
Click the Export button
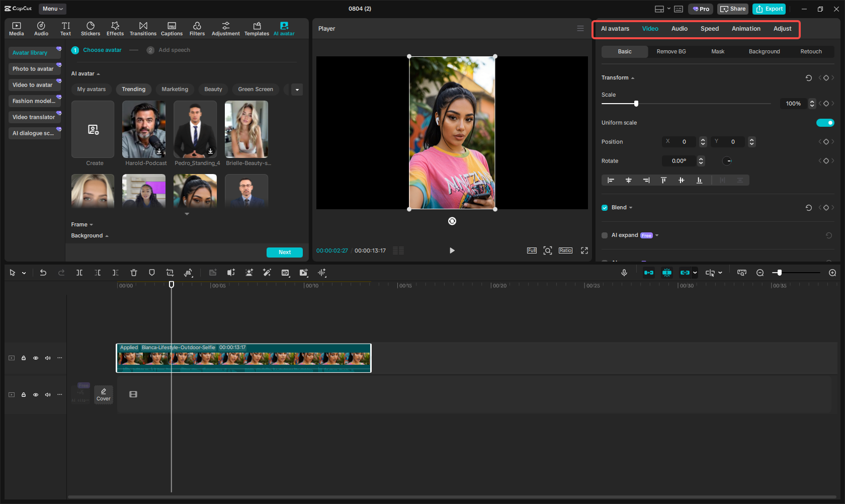(x=769, y=9)
